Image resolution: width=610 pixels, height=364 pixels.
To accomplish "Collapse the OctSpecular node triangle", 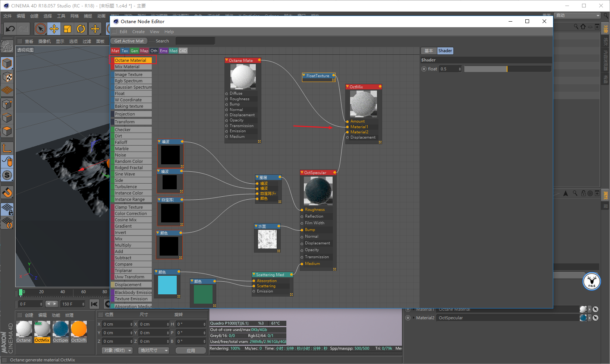I will coord(302,172).
